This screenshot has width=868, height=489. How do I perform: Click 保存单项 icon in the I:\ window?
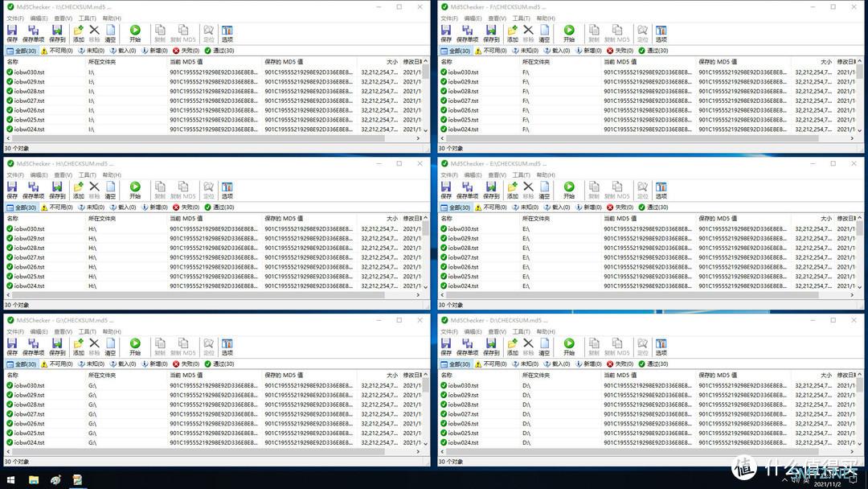coord(33,33)
